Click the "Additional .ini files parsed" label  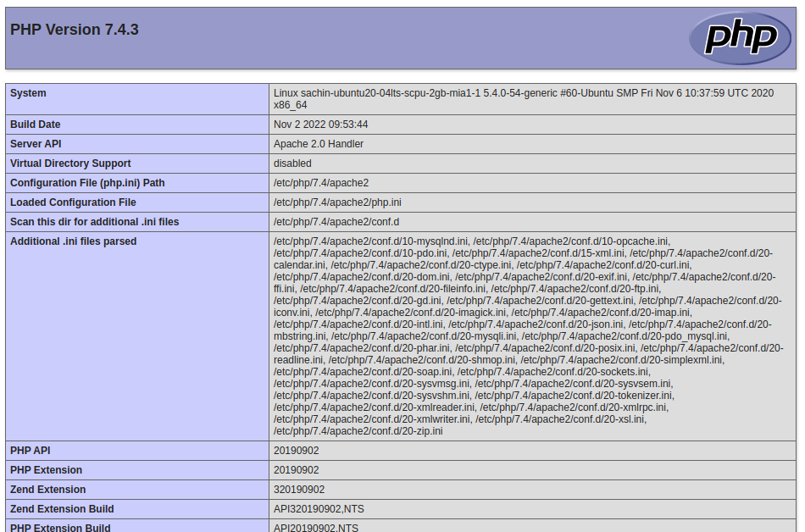click(x=74, y=241)
